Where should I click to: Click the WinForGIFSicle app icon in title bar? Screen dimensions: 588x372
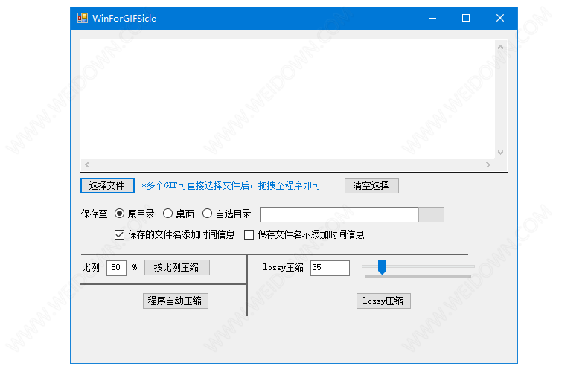pyautogui.click(x=82, y=18)
